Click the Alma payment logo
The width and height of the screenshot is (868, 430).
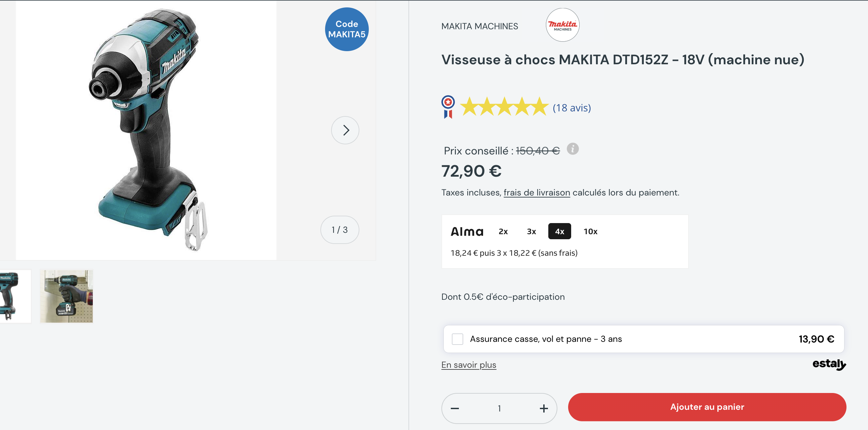click(x=467, y=231)
